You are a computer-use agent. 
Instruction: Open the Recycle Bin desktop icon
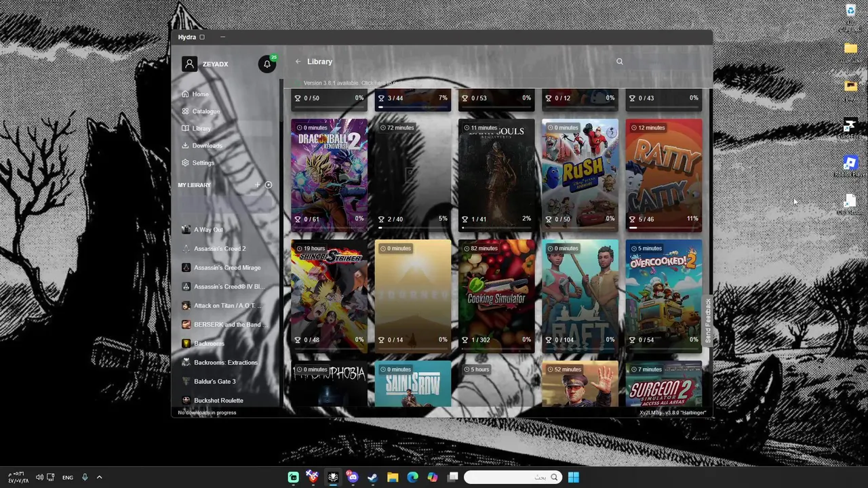tap(850, 17)
